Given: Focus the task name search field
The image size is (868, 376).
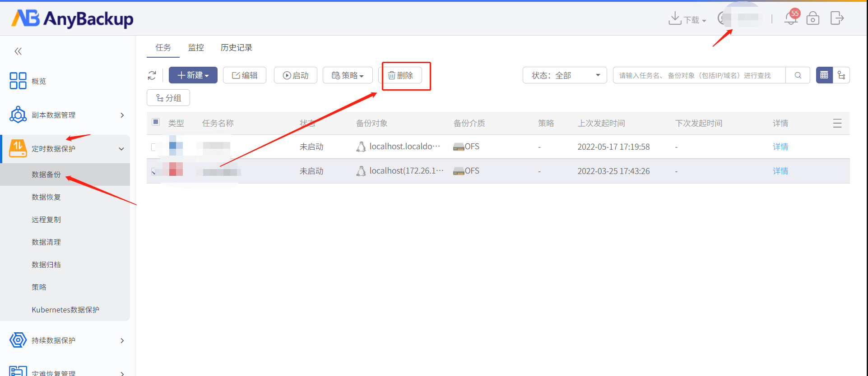Looking at the screenshot, I should [699, 75].
